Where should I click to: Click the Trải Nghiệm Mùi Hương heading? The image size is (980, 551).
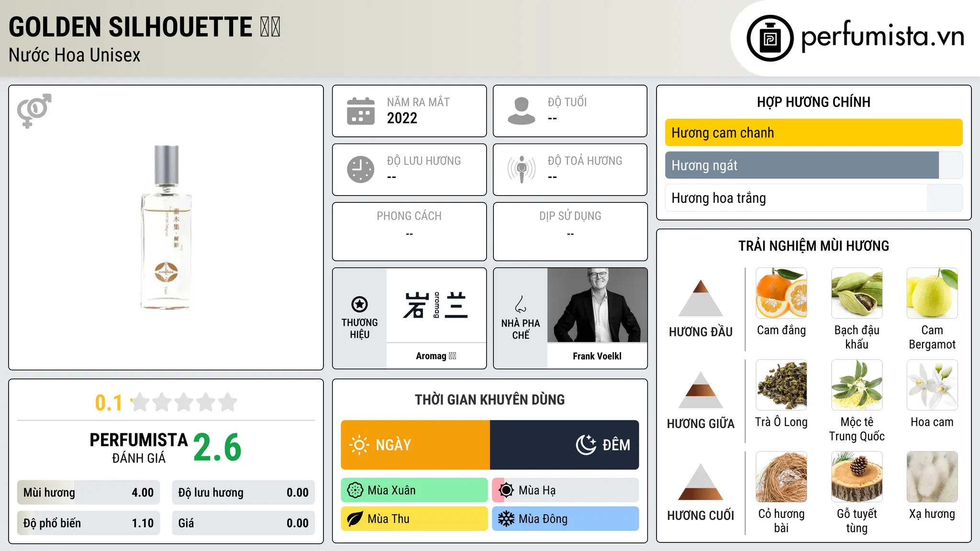point(814,246)
